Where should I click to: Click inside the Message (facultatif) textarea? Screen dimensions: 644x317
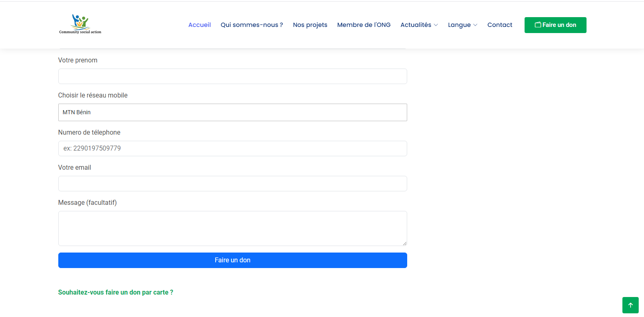232,228
